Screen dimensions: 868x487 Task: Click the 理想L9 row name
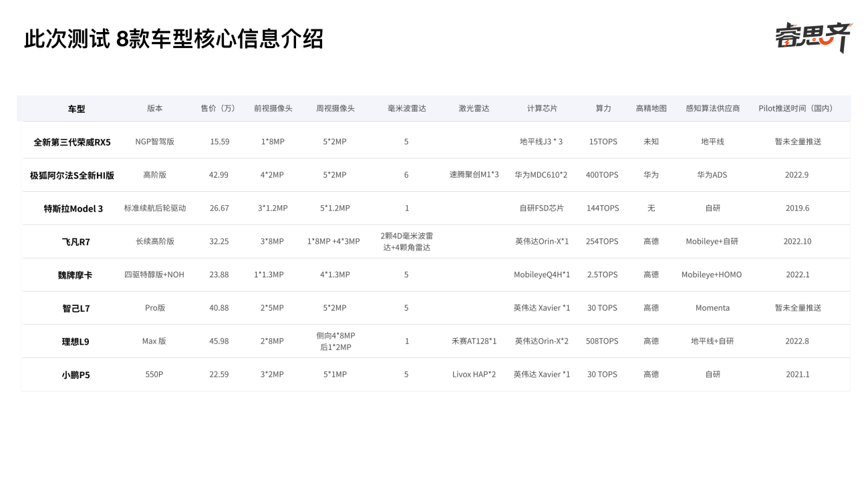tap(76, 342)
